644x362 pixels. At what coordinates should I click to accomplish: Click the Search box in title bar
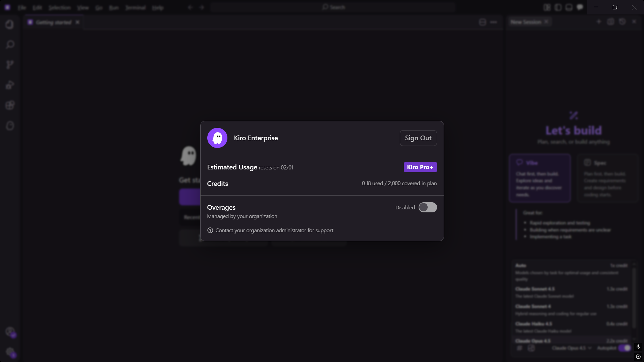coord(333,7)
